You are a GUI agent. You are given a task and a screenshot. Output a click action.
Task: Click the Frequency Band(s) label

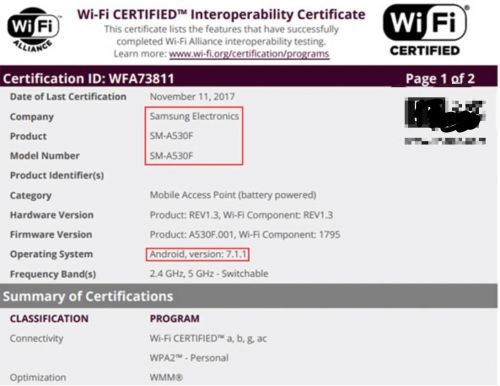point(53,274)
